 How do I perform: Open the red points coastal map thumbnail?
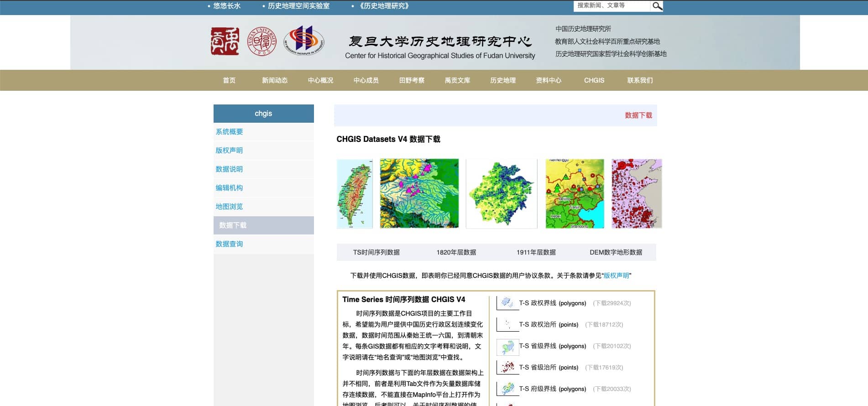tap(636, 193)
